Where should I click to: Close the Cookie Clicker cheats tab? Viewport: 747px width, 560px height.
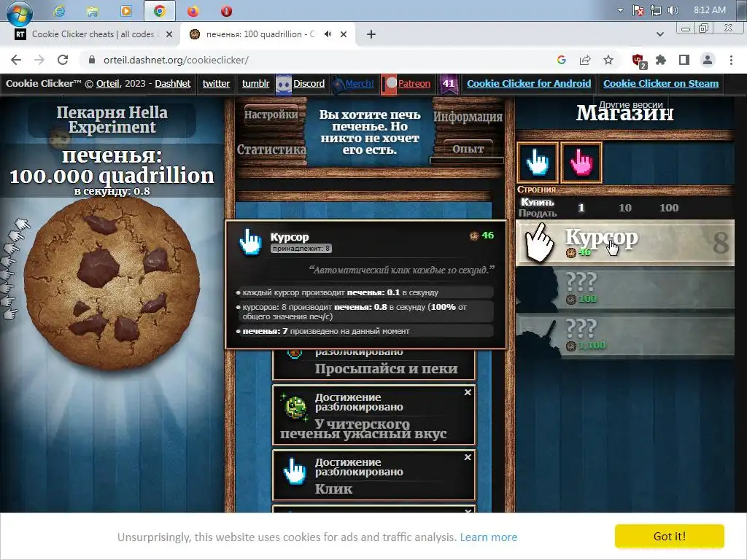[169, 34]
